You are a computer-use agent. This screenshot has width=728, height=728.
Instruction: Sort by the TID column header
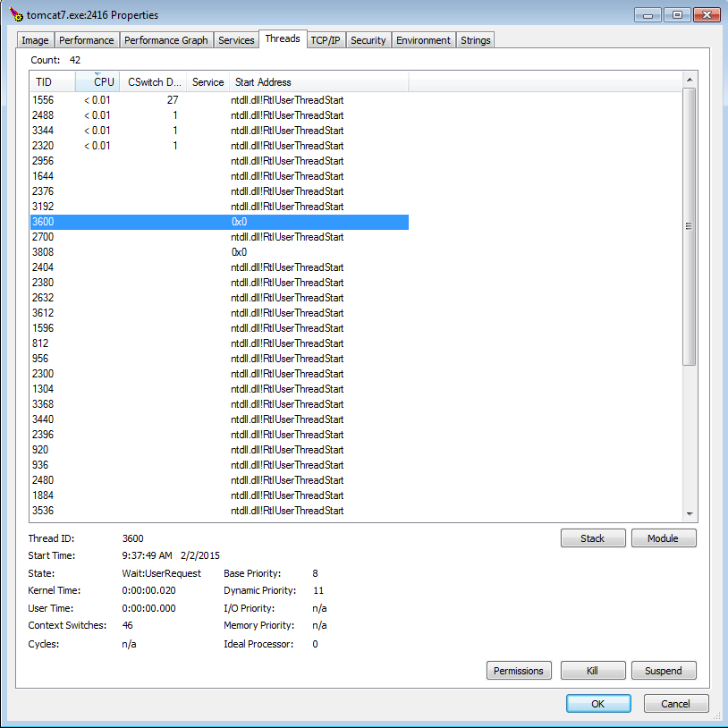(x=53, y=81)
